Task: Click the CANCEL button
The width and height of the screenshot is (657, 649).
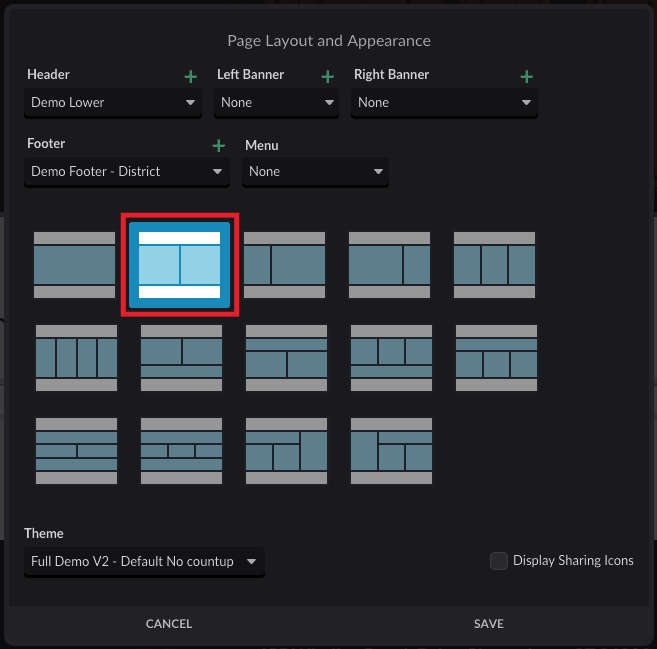Action: tap(169, 623)
